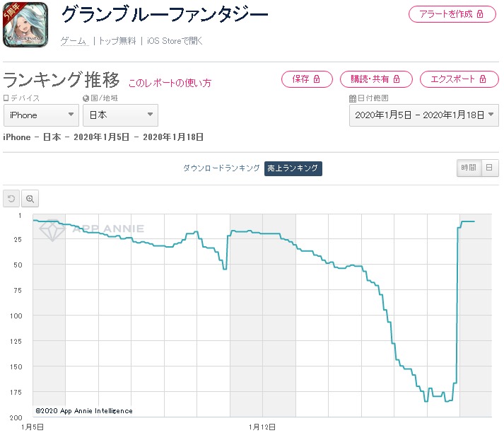Click the chart reset zoom undo icon
Viewport: 504px width, 433px height.
click(11, 199)
